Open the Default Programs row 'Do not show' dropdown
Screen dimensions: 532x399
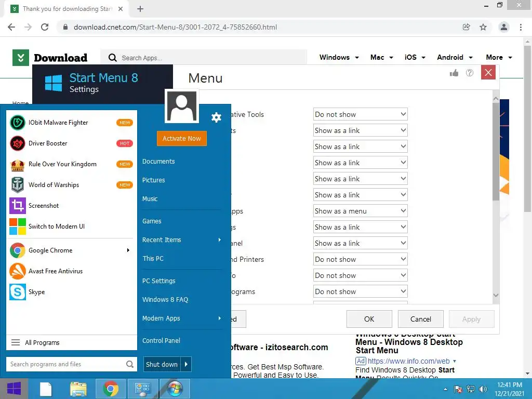point(361,291)
